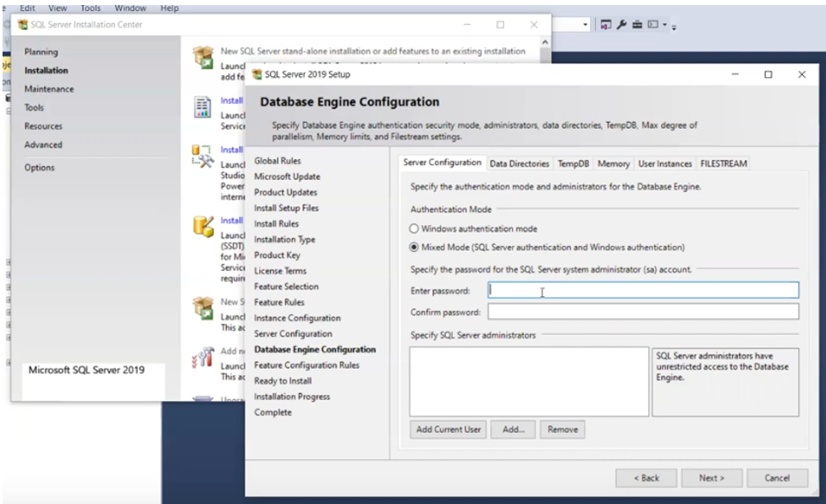
Task: Switch to the TempDB tab
Action: [572, 162]
